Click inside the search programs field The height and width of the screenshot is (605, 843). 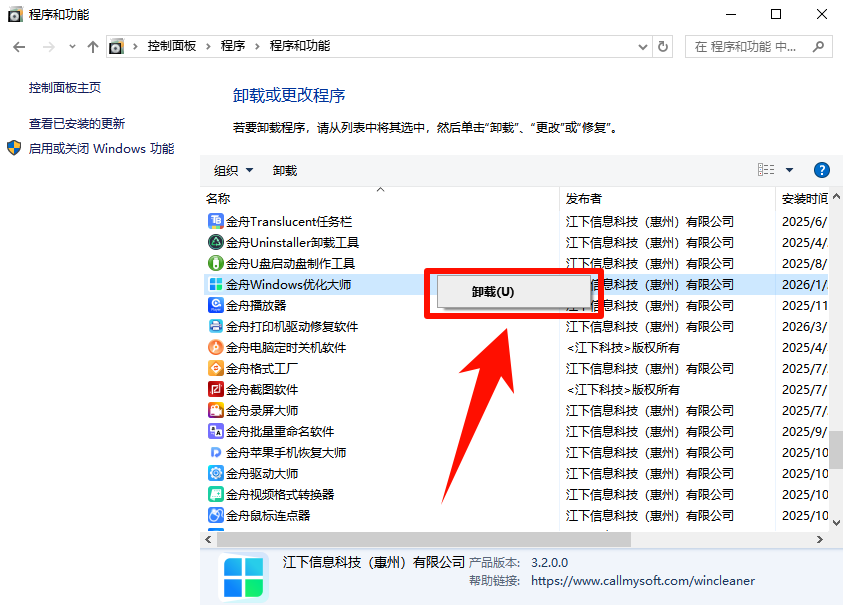point(750,46)
